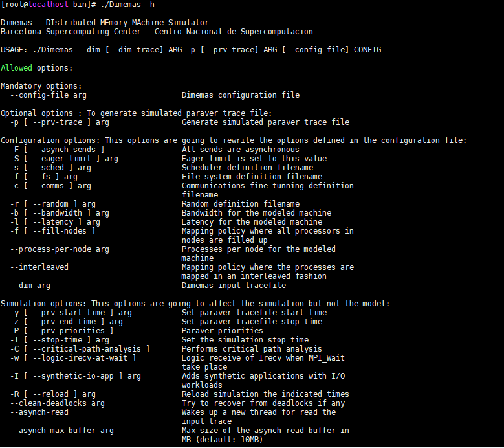Click the --sched option entry
Screen dimensions: 504x448
50,168
